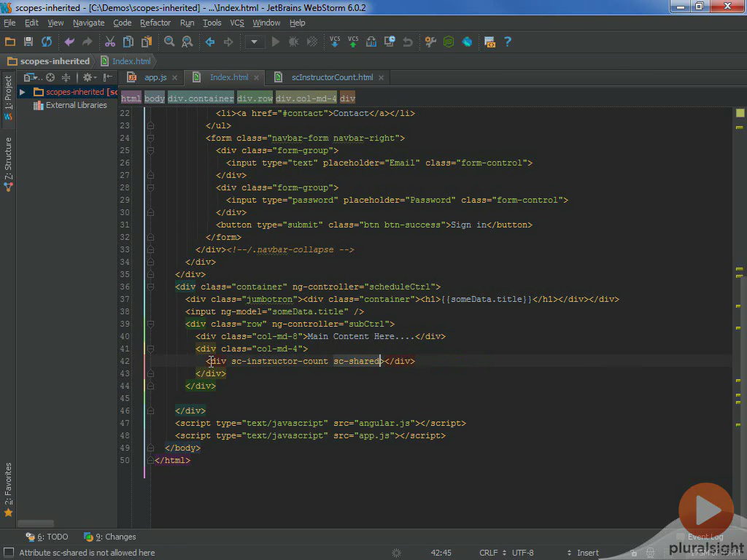Change line separator via CRLF dropdown
The width and height of the screenshot is (747, 560).
click(x=492, y=553)
